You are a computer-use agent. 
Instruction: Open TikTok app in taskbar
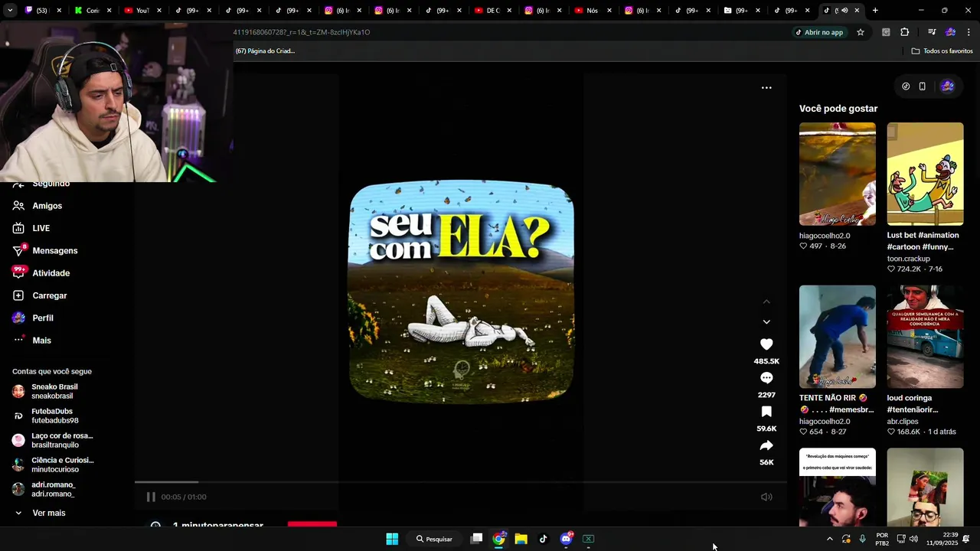pyautogui.click(x=544, y=539)
